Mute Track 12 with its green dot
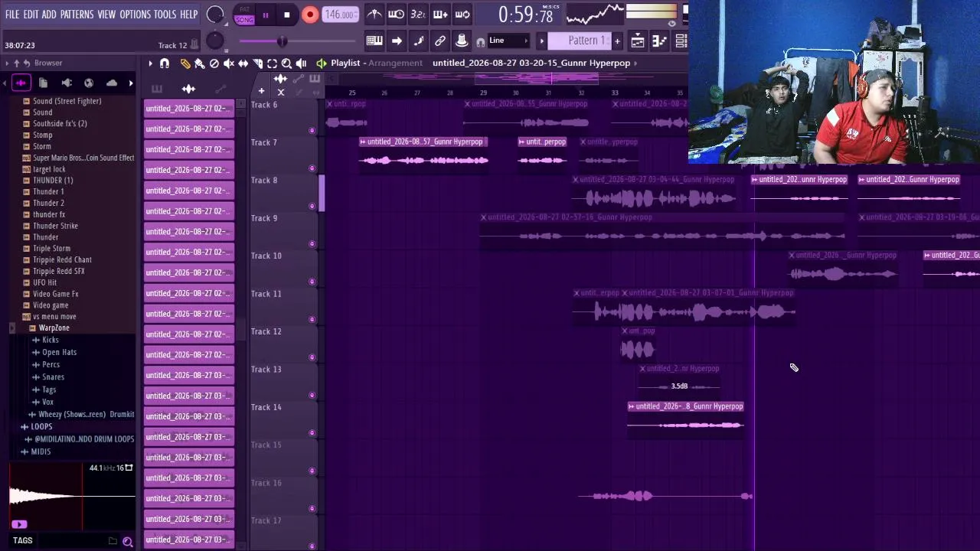This screenshot has width=980, height=551. click(312, 357)
